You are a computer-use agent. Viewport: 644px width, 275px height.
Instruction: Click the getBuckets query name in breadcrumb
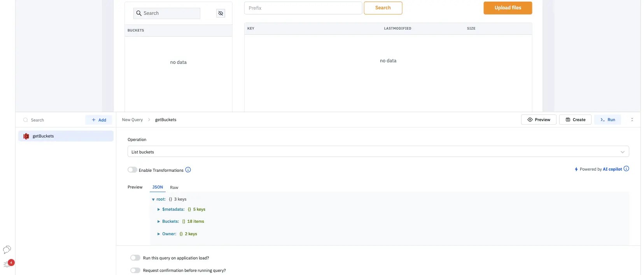click(x=166, y=120)
